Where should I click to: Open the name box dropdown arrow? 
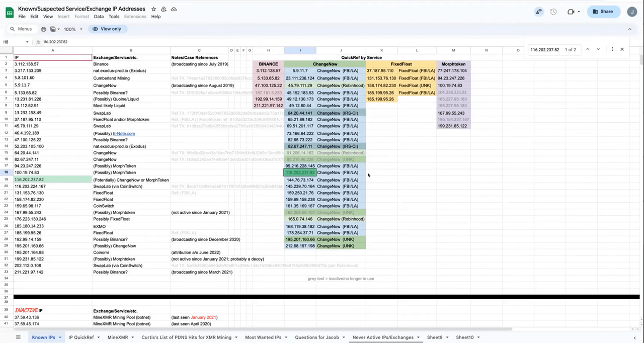click(27, 42)
